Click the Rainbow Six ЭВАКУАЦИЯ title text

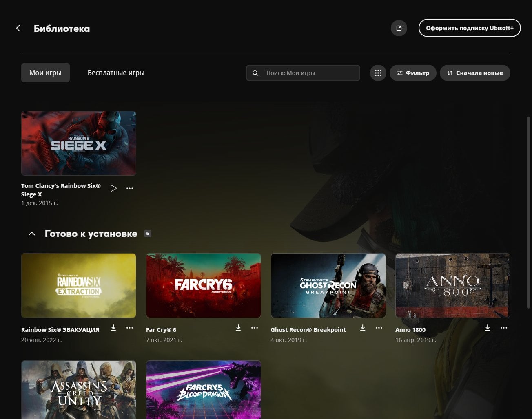pyautogui.click(x=60, y=330)
